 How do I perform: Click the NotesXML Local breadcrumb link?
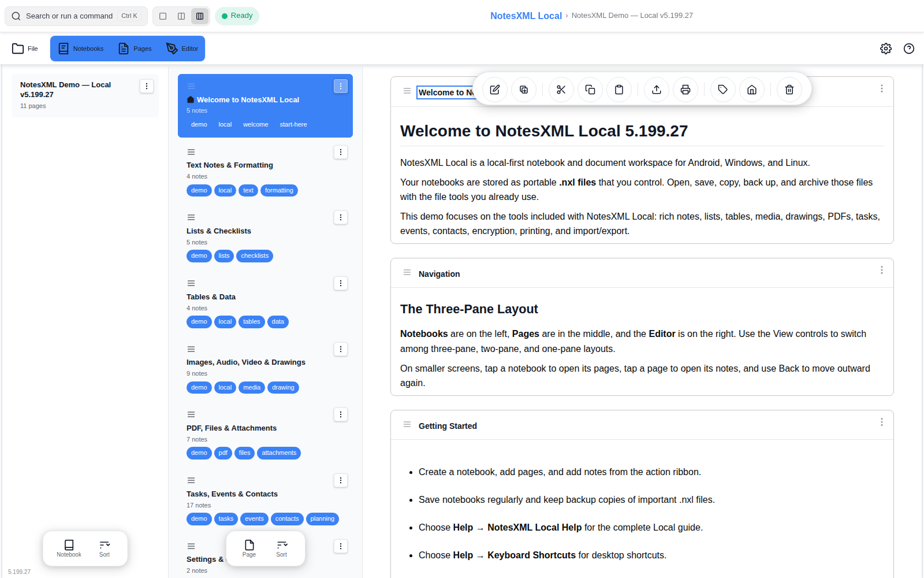click(x=526, y=16)
